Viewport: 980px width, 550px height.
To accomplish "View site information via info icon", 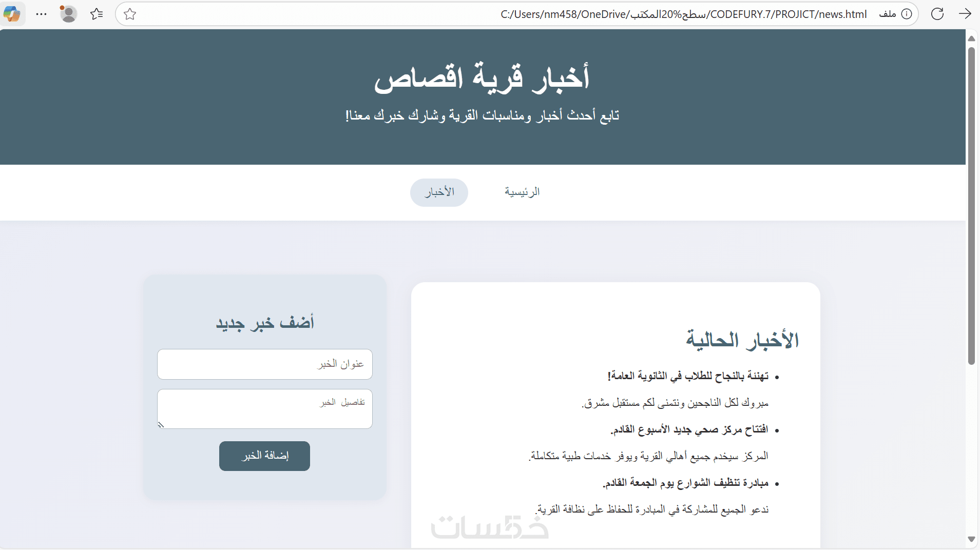I will tap(907, 14).
